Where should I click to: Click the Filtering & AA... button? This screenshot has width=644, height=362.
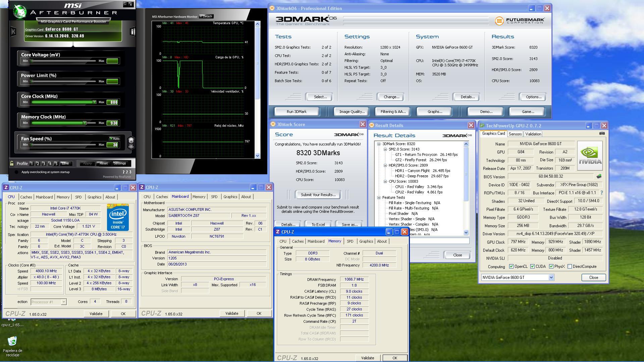tap(393, 112)
